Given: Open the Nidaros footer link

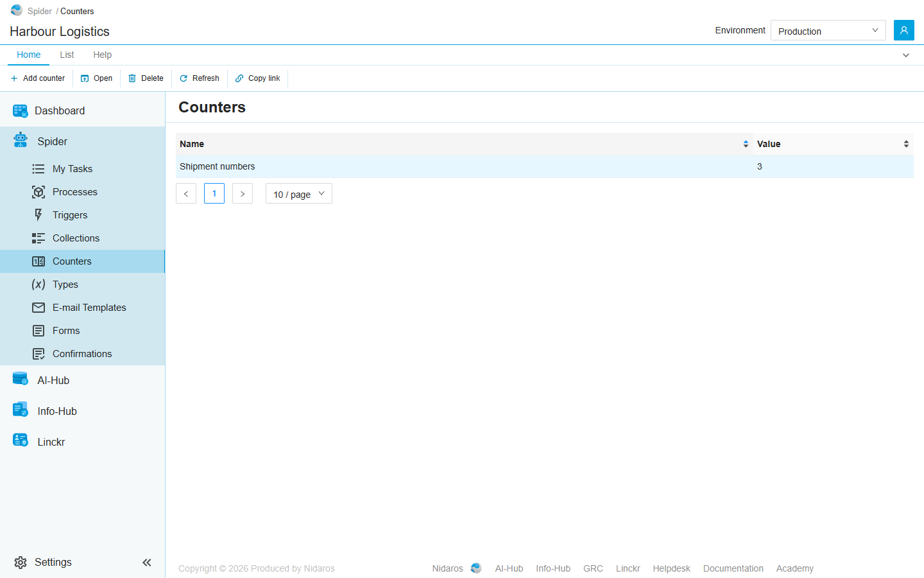Looking at the screenshot, I should coord(447,568).
